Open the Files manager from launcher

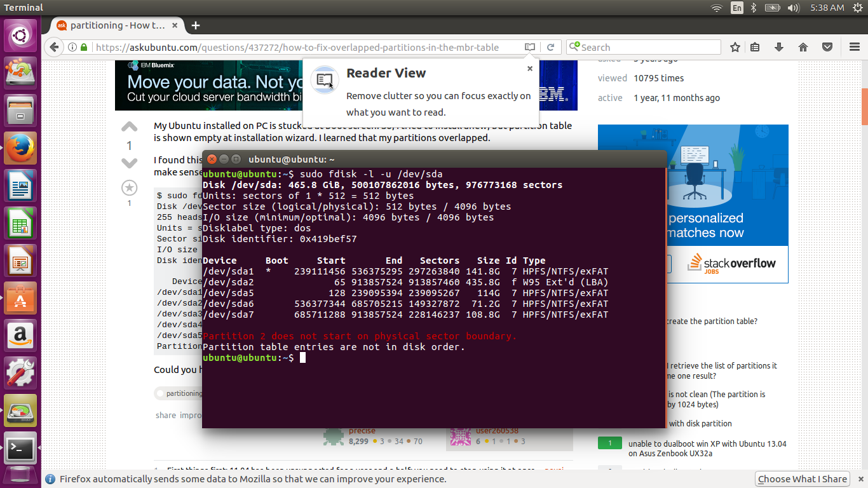(20, 109)
